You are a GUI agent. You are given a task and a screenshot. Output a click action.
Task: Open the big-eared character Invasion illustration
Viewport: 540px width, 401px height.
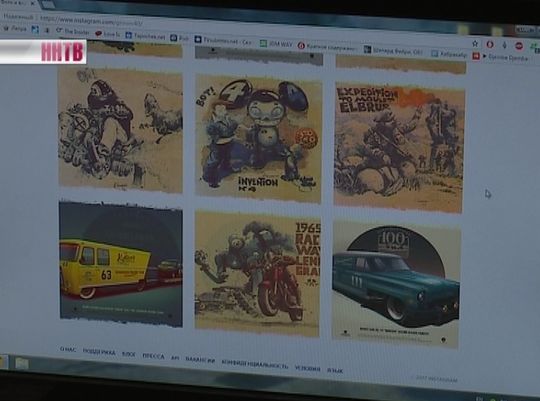[259, 139]
